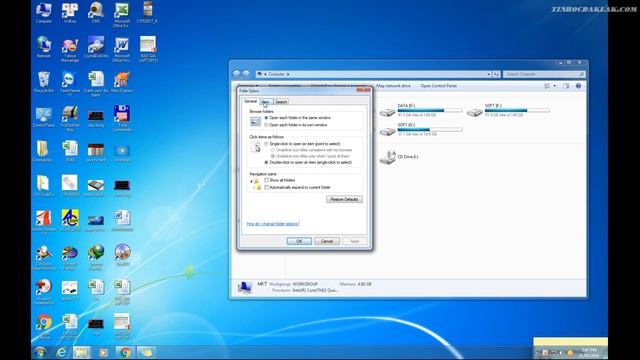Viewport: 640px width, 360px height.
Task: Open the Network desktop icon
Action: pos(43,47)
